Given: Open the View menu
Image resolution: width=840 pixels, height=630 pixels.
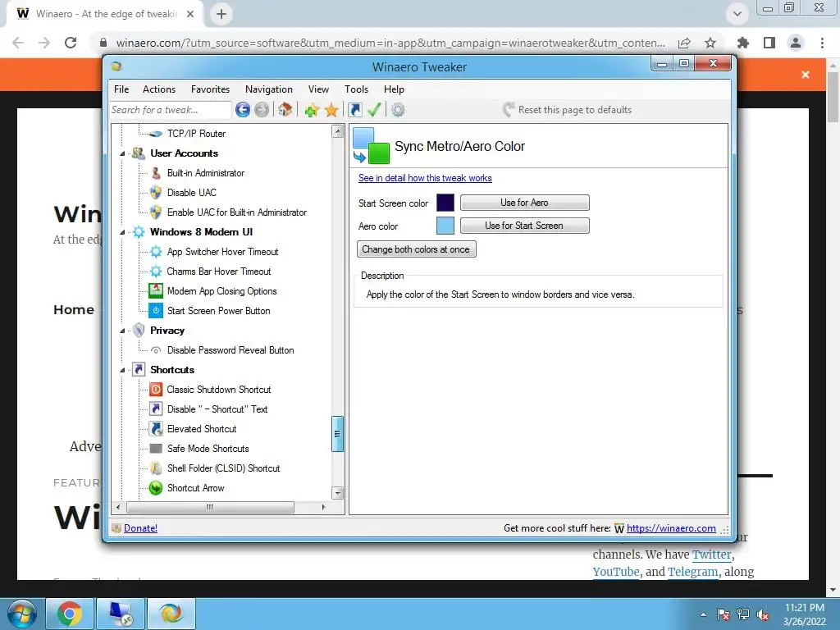Looking at the screenshot, I should [319, 89].
